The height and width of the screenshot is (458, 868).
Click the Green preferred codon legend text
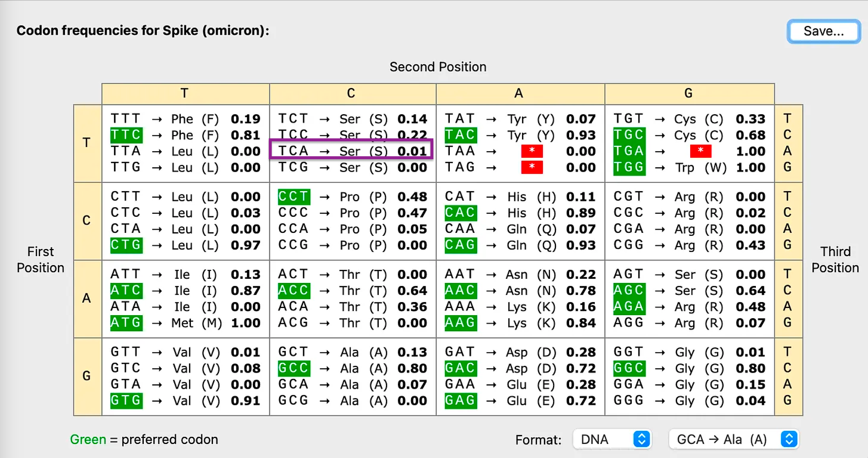pyautogui.click(x=144, y=440)
